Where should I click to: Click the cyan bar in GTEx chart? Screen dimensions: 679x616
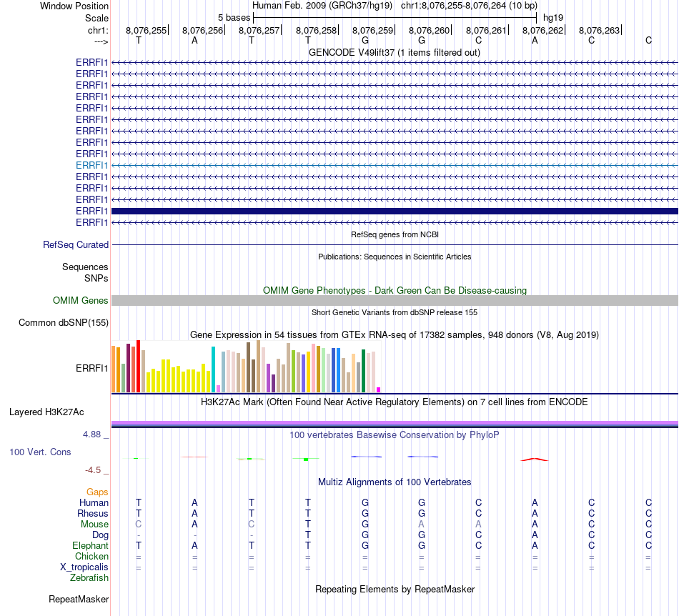coord(213,369)
